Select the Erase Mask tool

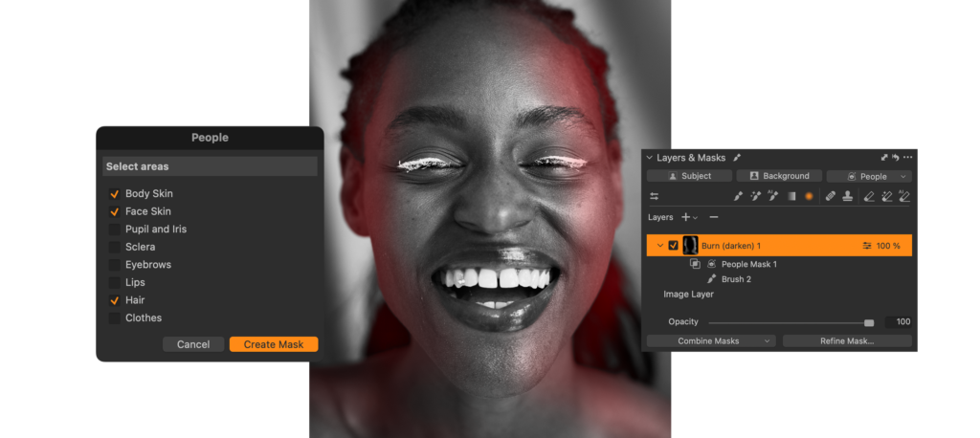pos(869,196)
